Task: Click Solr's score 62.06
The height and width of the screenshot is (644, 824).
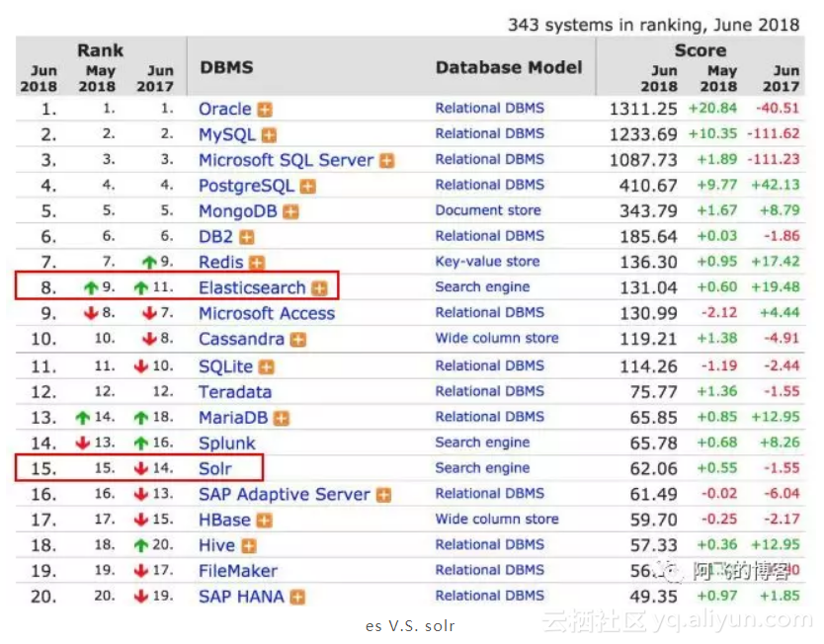Action: pos(654,468)
